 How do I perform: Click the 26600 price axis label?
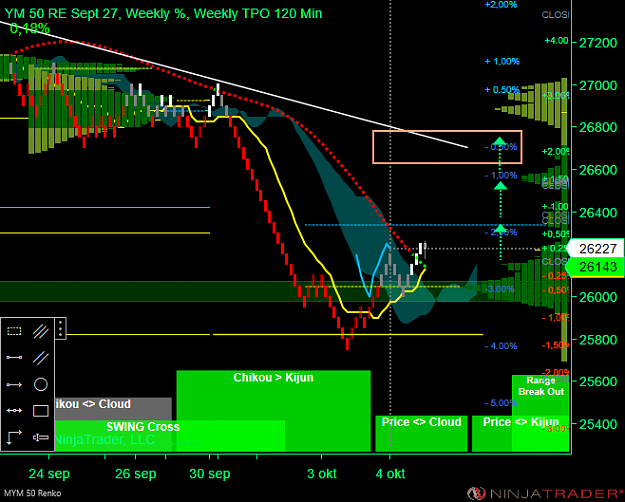(600, 170)
